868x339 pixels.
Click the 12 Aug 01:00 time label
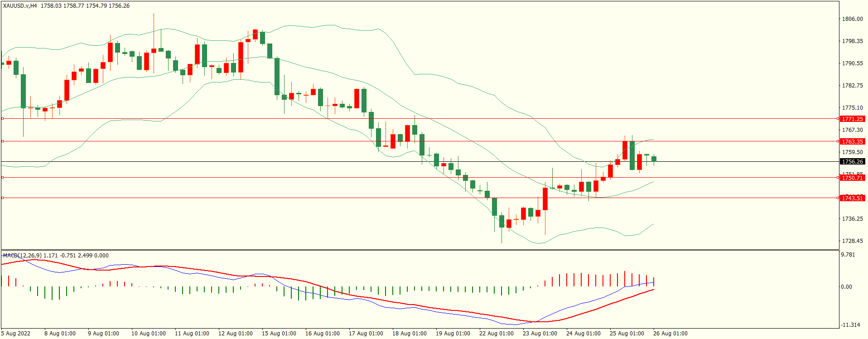point(236,334)
